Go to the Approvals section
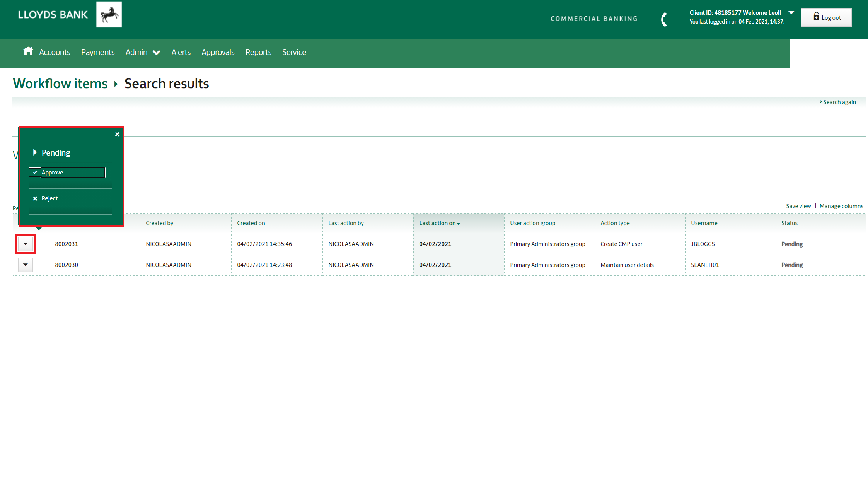The image size is (868, 499). (218, 52)
